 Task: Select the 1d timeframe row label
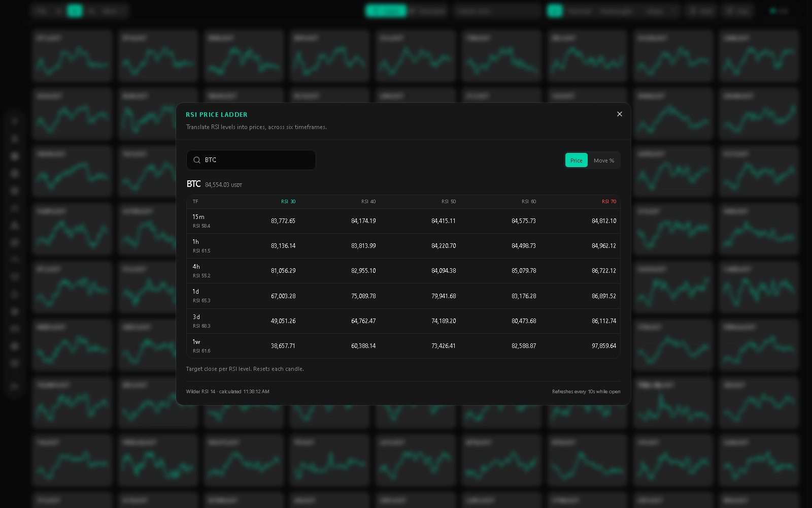(196, 292)
